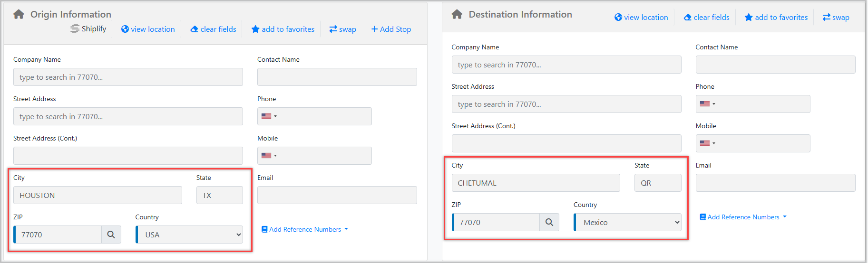Expand destination Mobile country flag selector
Viewport: 868px width, 263px height.
pyautogui.click(x=707, y=143)
